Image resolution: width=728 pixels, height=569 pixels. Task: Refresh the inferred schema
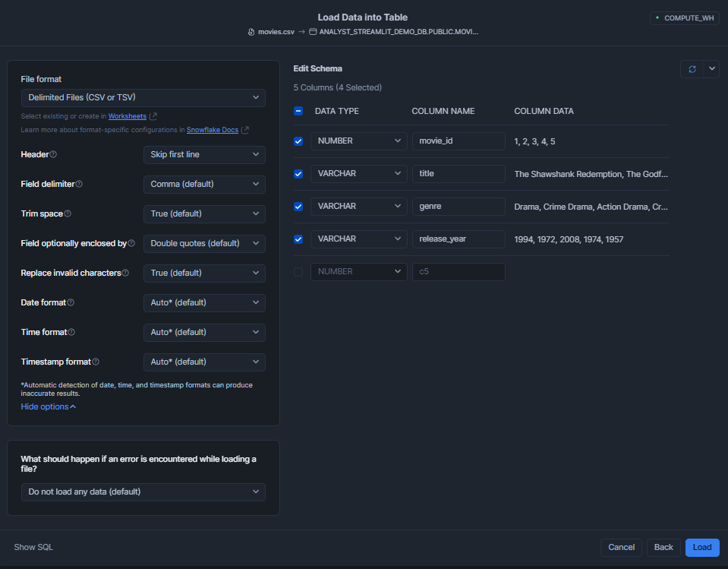click(692, 68)
